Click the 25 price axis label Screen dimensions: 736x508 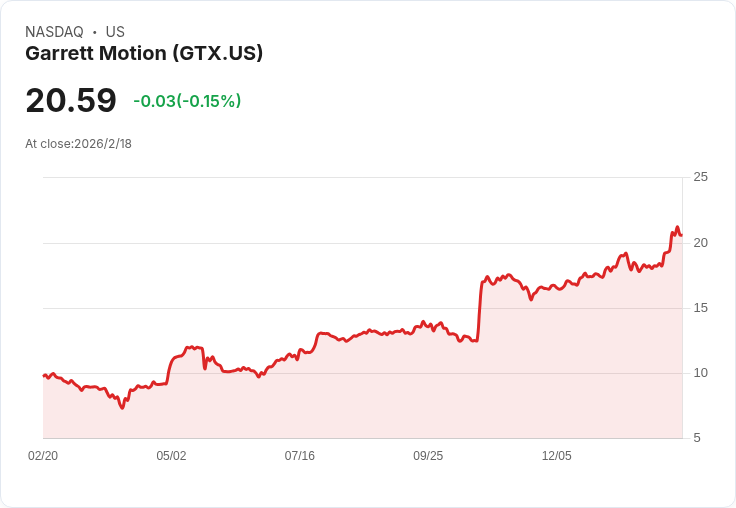[x=700, y=178]
